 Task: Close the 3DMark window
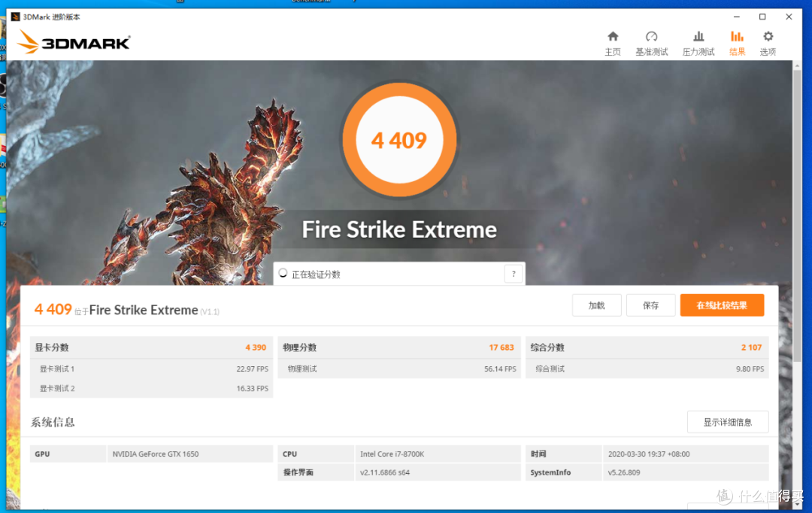click(x=789, y=17)
